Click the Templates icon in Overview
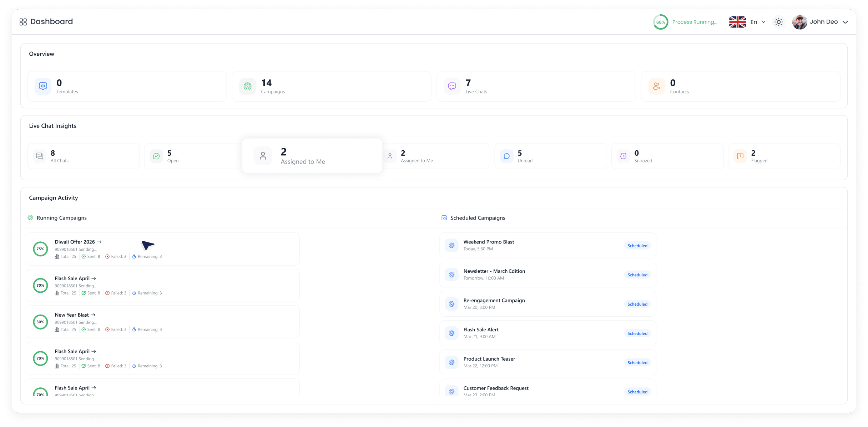 click(x=42, y=86)
